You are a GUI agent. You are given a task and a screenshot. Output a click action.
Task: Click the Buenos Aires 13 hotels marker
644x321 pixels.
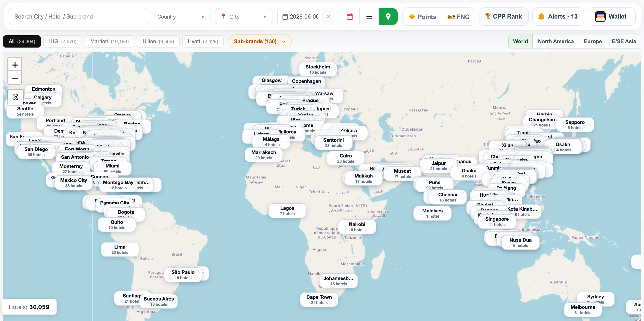(158, 301)
